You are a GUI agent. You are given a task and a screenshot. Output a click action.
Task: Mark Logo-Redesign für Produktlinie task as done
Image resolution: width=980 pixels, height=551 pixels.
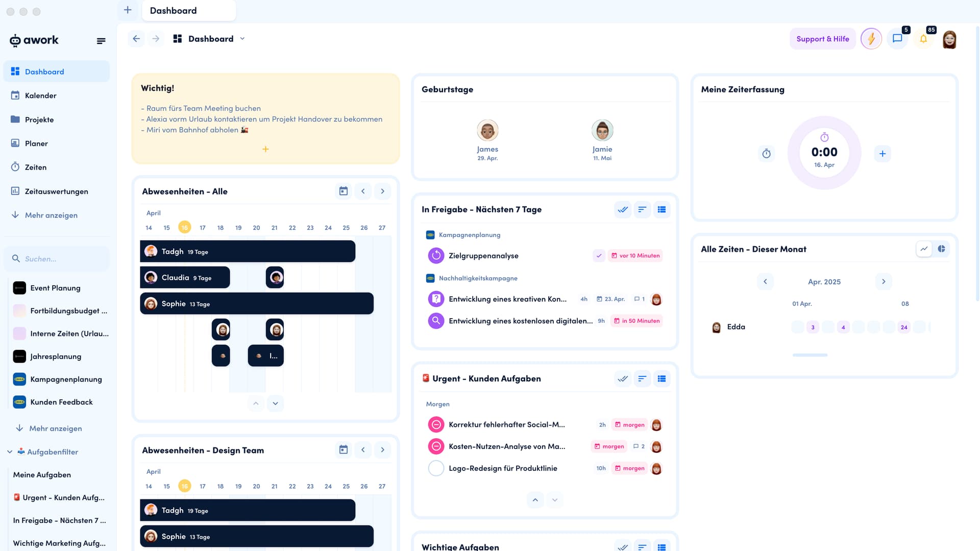[x=436, y=468]
